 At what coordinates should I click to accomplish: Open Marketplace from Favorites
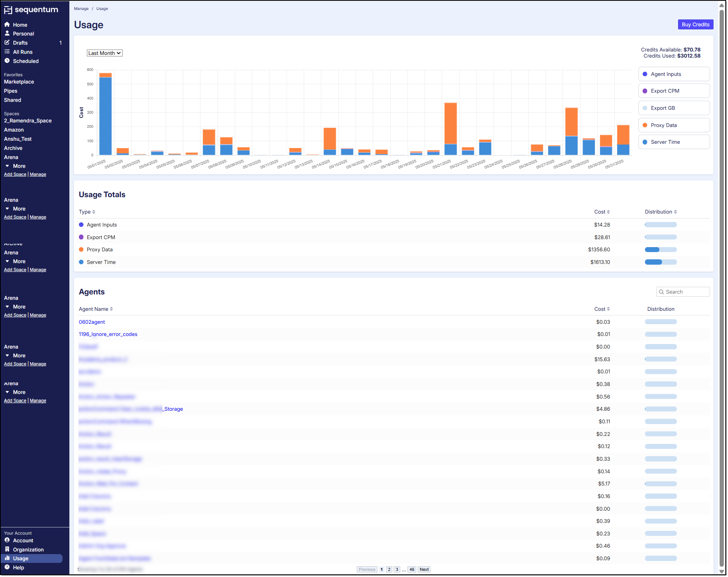19,82
